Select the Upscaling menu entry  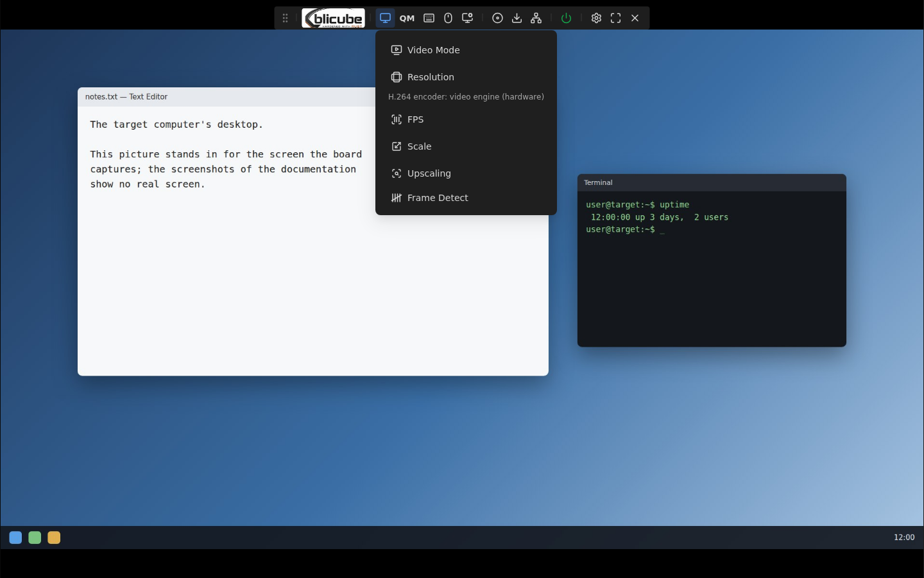(x=466, y=173)
